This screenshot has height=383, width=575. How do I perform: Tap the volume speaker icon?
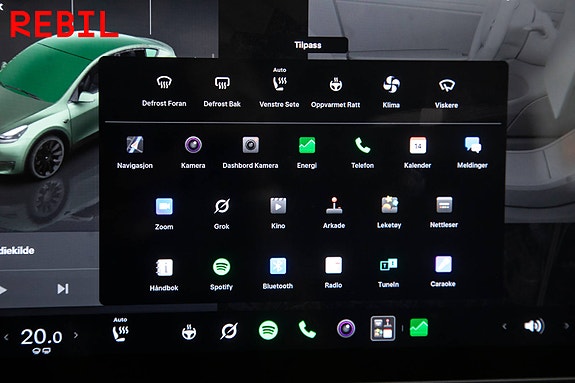point(534,326)
